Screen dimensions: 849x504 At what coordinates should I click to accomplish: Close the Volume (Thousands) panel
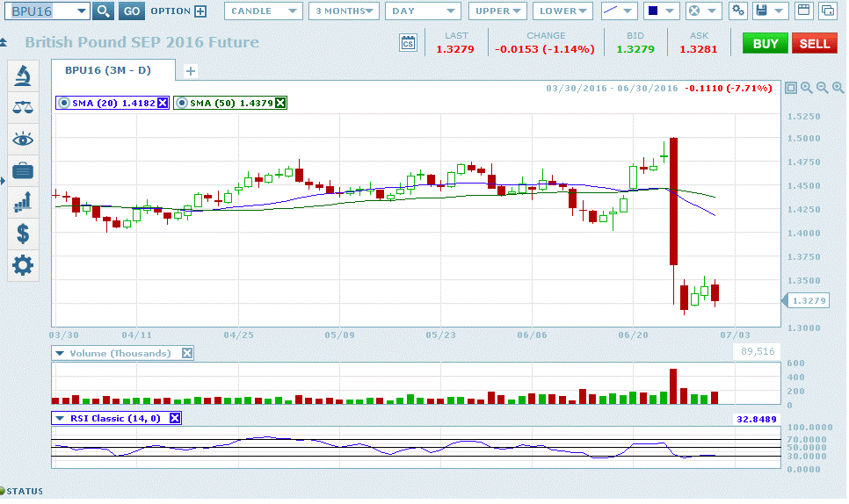click(x=187, y=353)
